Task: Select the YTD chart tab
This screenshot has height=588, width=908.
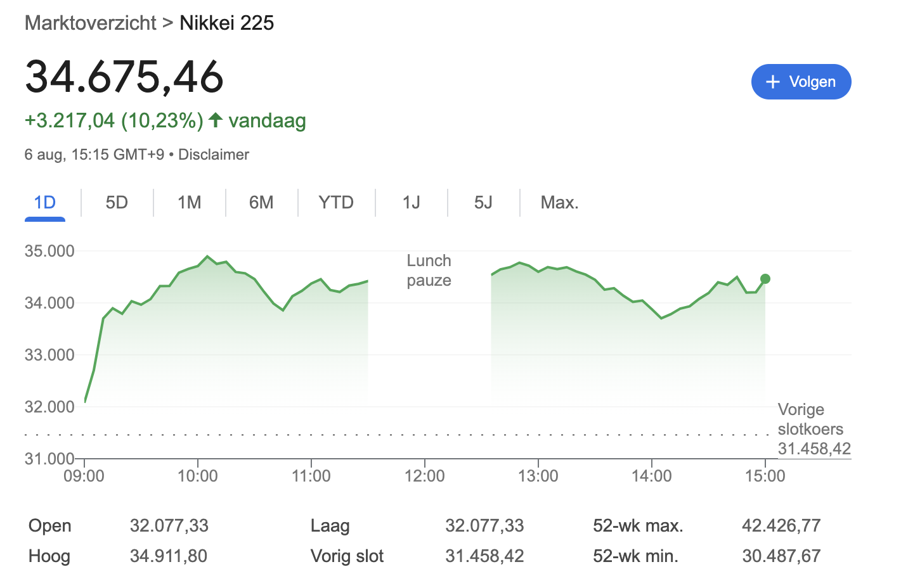Action: coord(336,203)
